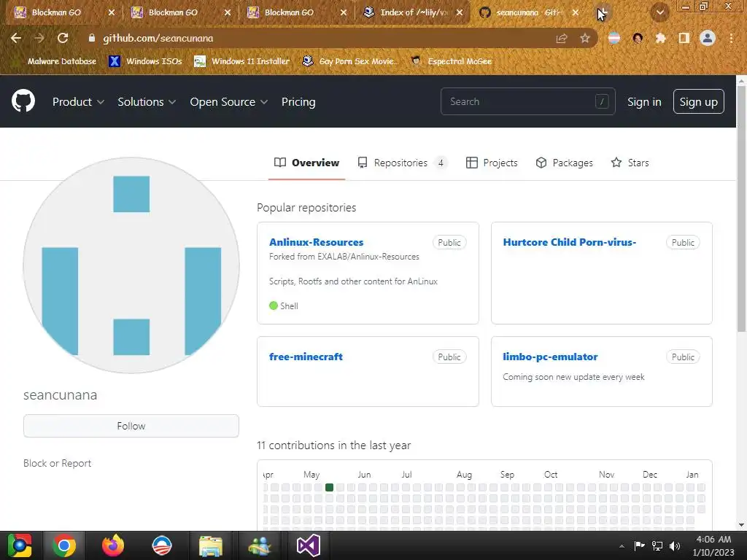747x560 pixels.
Task: Open Visual Studio from the taskbar
Action: (x=309, y=545)
